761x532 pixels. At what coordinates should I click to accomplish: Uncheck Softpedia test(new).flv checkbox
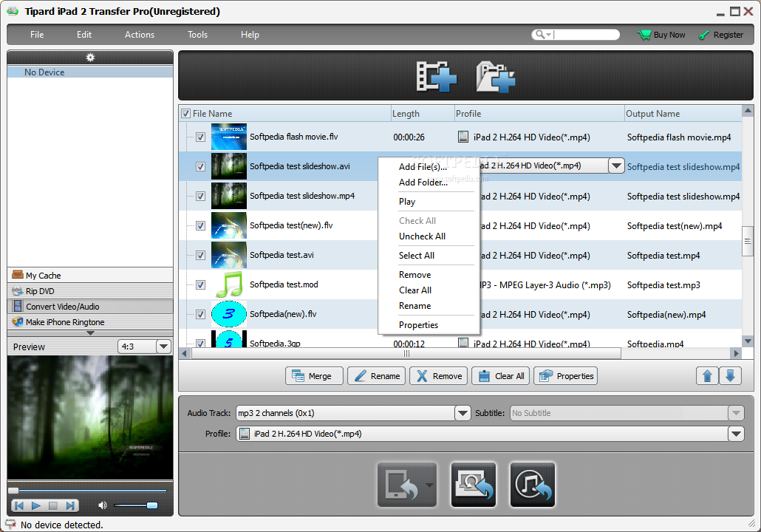(200, 225)
